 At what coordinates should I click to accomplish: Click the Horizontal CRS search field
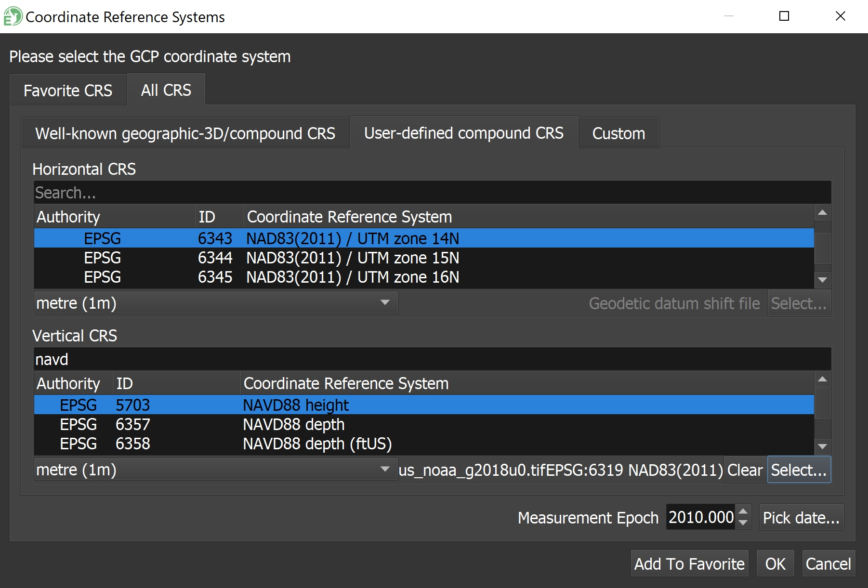click(x=432, y=193)
